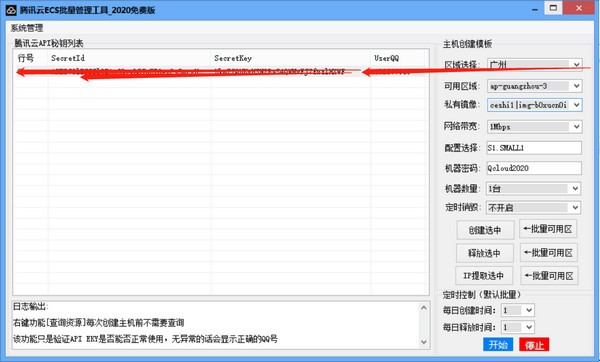Click the red 停止 button
600x362 pixels.
coord(534,345)
